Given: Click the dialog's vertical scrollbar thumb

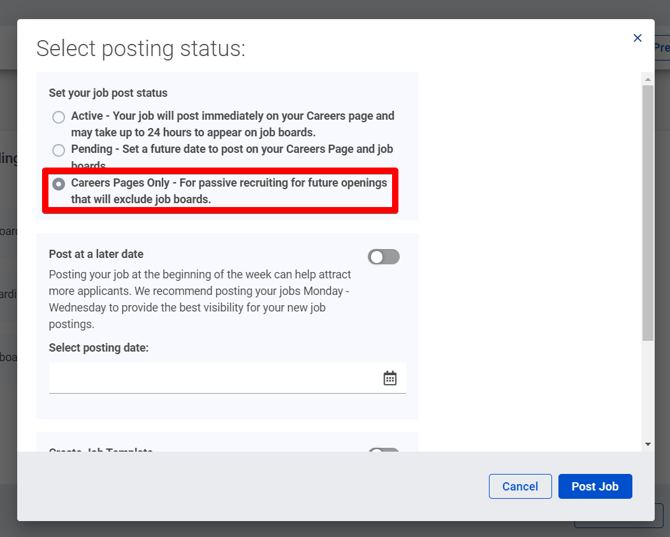Looking at the screenshot, I should tap(648, 210).
